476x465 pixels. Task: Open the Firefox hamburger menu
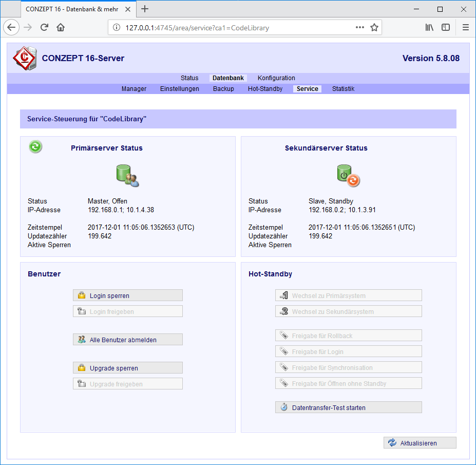pos(465,28)
